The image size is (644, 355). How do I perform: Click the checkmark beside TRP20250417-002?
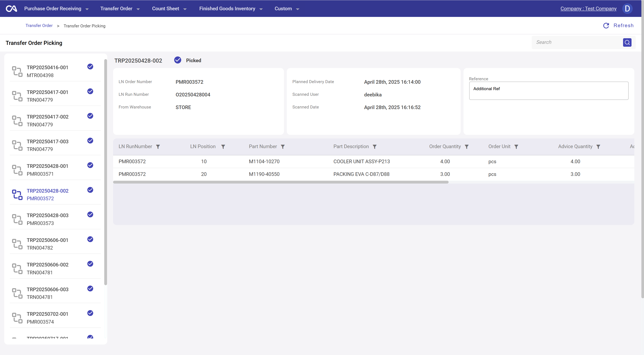point(90,116)
